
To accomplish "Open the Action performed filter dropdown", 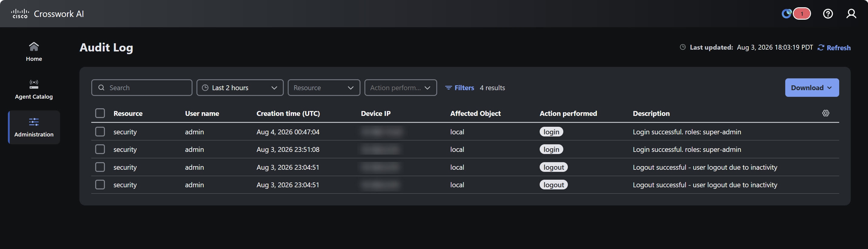I will [x=400, y=88].
